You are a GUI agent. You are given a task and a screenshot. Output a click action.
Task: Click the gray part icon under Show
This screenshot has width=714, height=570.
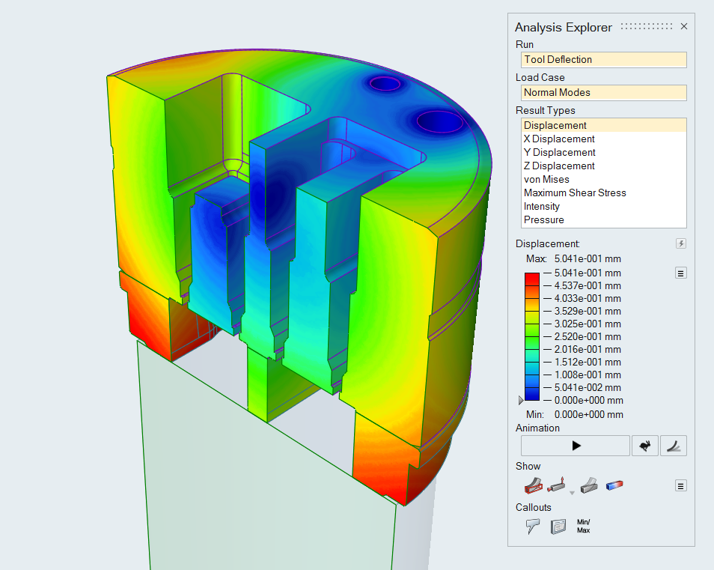coord(589,485)
